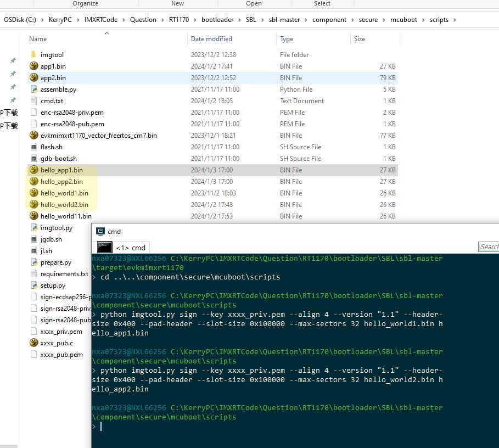The height and width of the screenshot is (448, 499).
Task: Open the Select ribbon group
Action: point(322,3)
